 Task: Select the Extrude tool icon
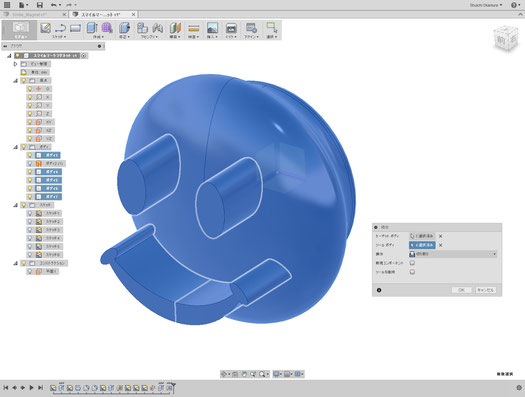coord(91,28)
